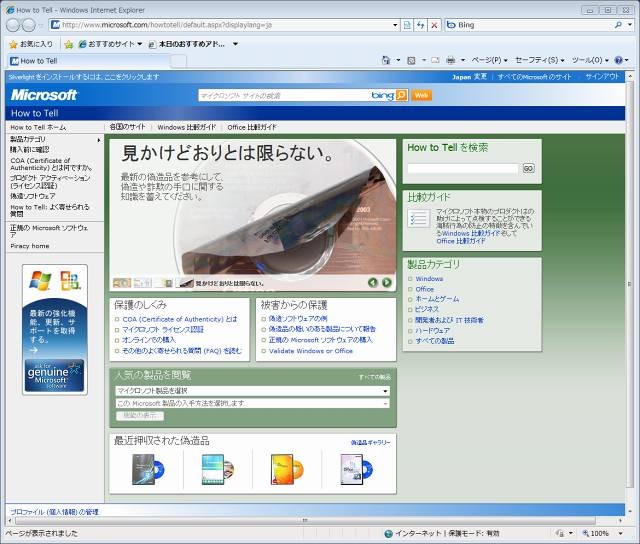Click the Refresh icon in address bar
Viewport: 640px width, 544px height.
coord(420,25)
